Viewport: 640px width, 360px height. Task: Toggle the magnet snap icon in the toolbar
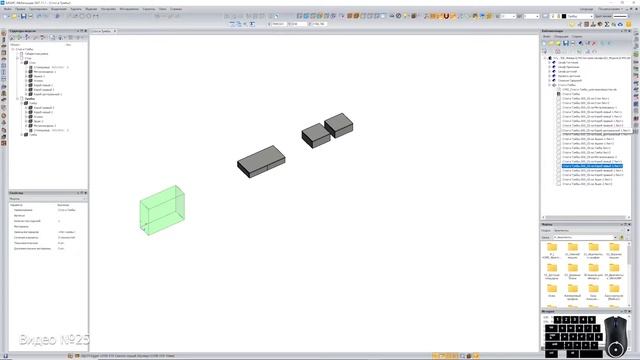tap(447, 16)
